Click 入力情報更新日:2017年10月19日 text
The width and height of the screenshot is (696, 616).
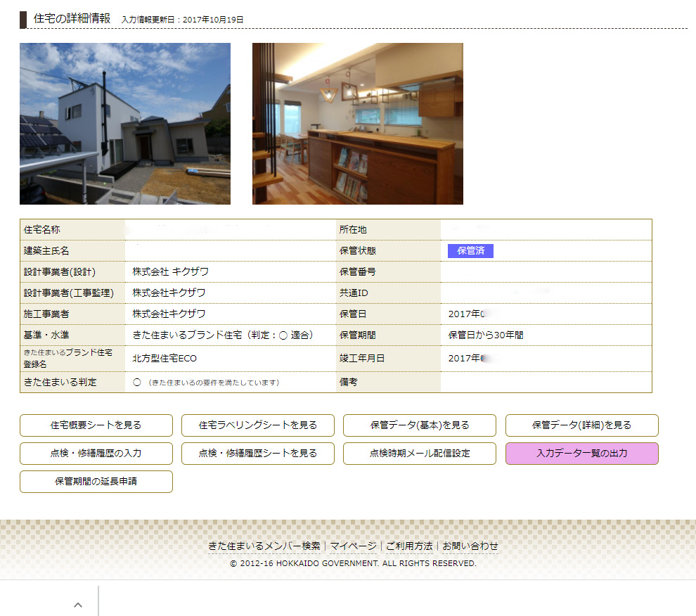click(x=182, y=20)
